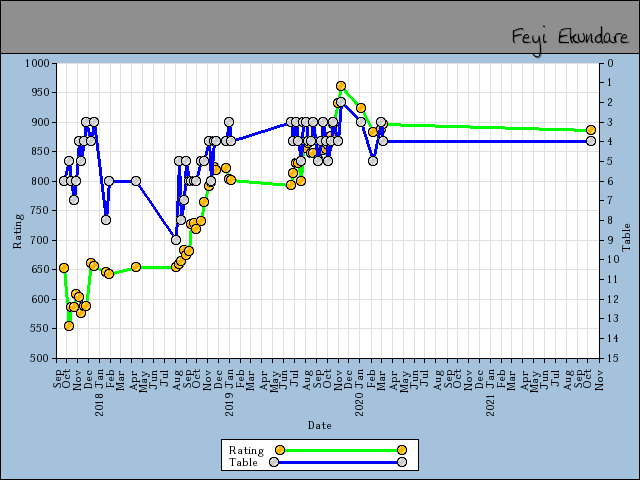The height and width of the screenshot is (480, 640).
Task: Click the '2020' year label on date axis
Action: coord(359,404)
